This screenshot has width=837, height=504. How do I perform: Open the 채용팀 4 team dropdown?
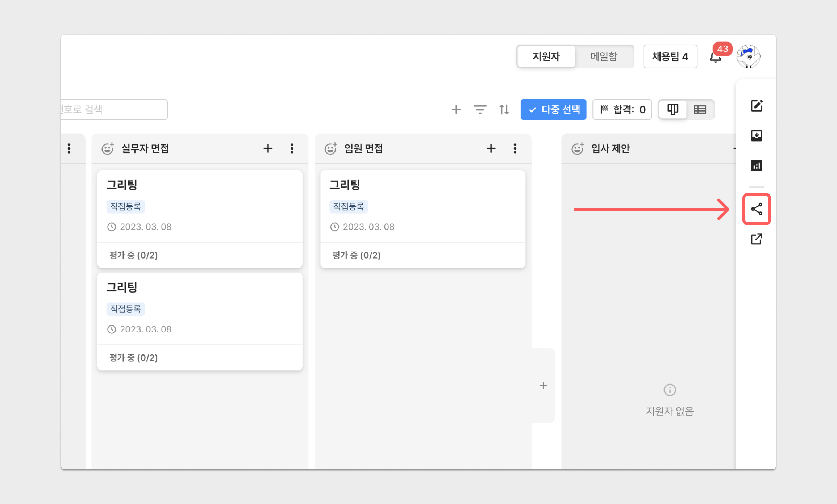pyautogui.click(x=670, y=56)
